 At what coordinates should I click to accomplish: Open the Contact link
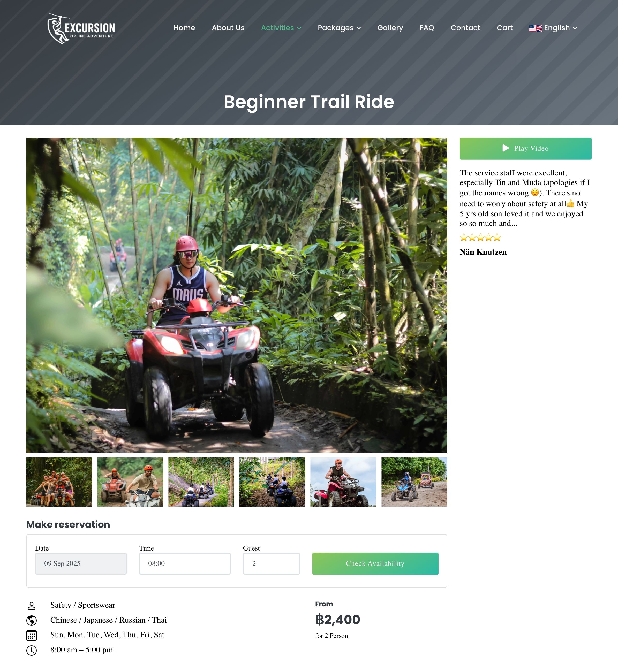[465, 28]
